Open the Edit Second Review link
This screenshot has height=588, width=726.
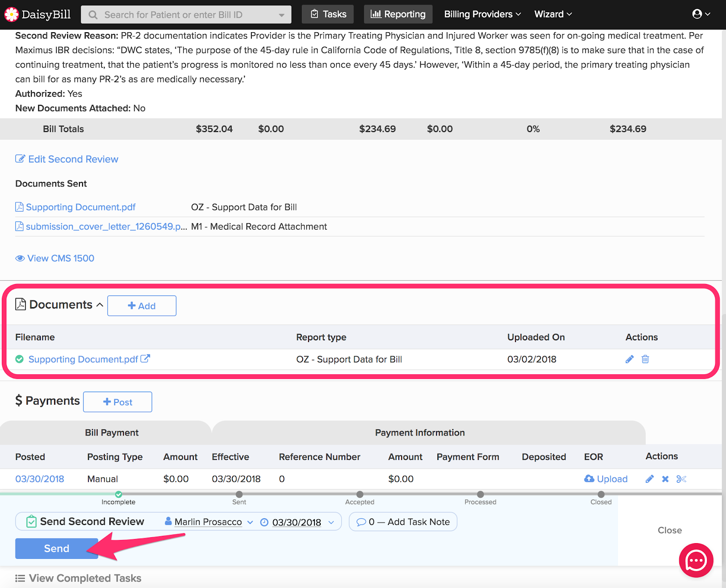pos(73,159)
